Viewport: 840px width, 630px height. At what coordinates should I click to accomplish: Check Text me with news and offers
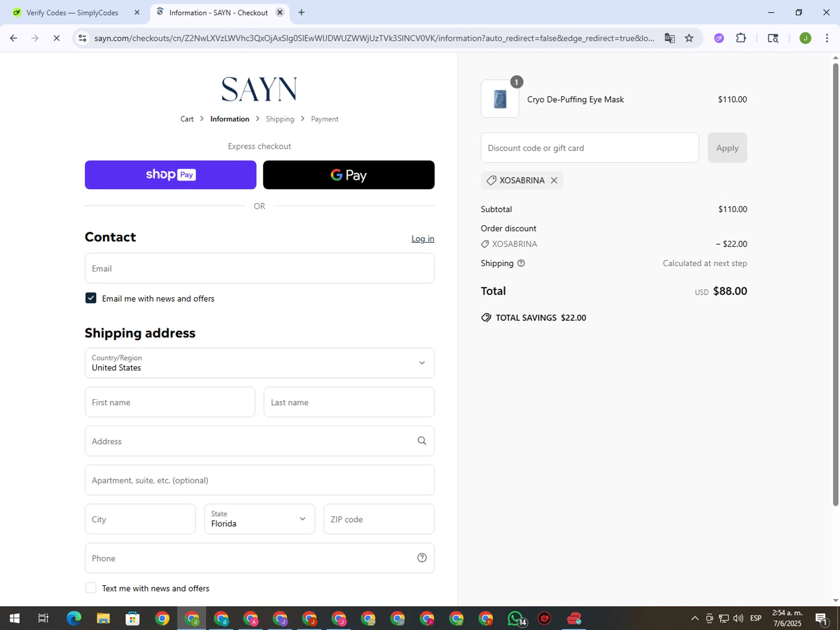[91, 587]
